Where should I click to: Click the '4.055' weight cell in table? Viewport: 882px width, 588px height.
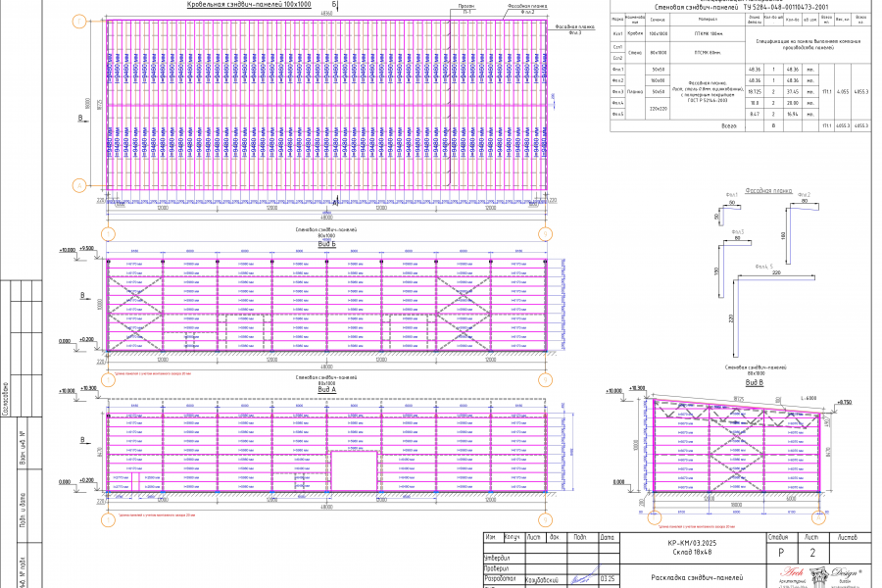(843, 92)
